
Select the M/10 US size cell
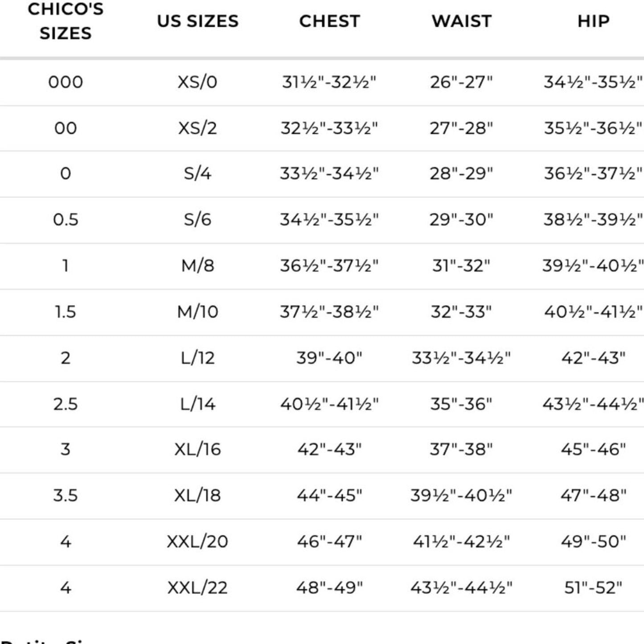197,312
